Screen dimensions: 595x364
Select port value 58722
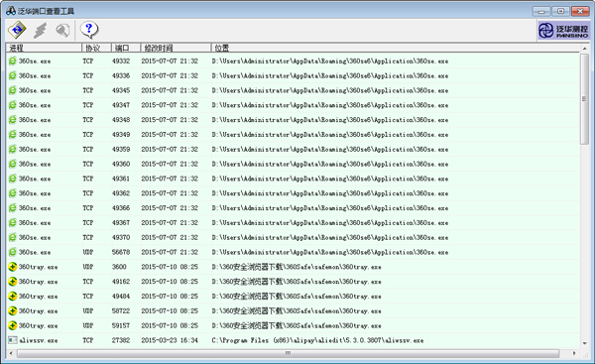click(121, 310)
